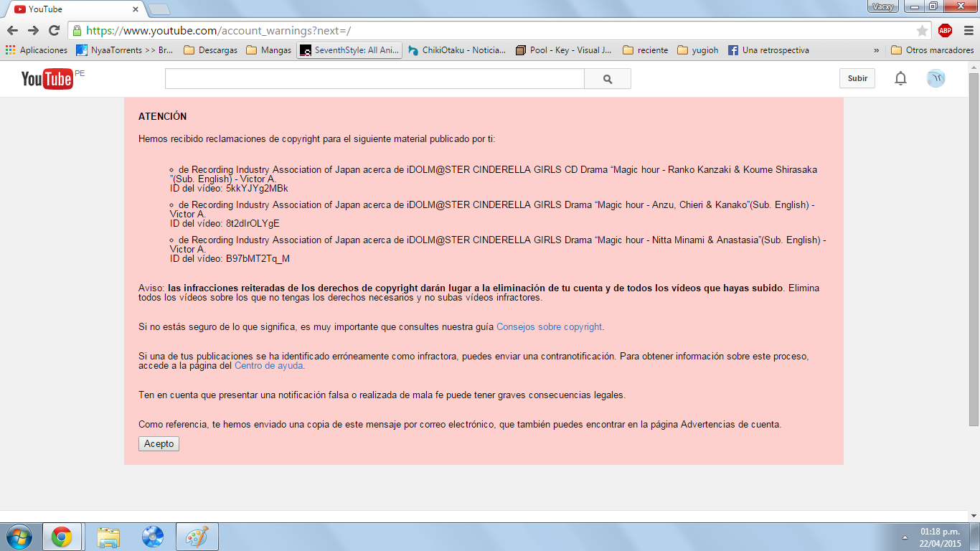Image resolution: width=980 pixels, height=551 pixels.
Task: Open the Adblock Plus extension icon
Action: (945, 30)
